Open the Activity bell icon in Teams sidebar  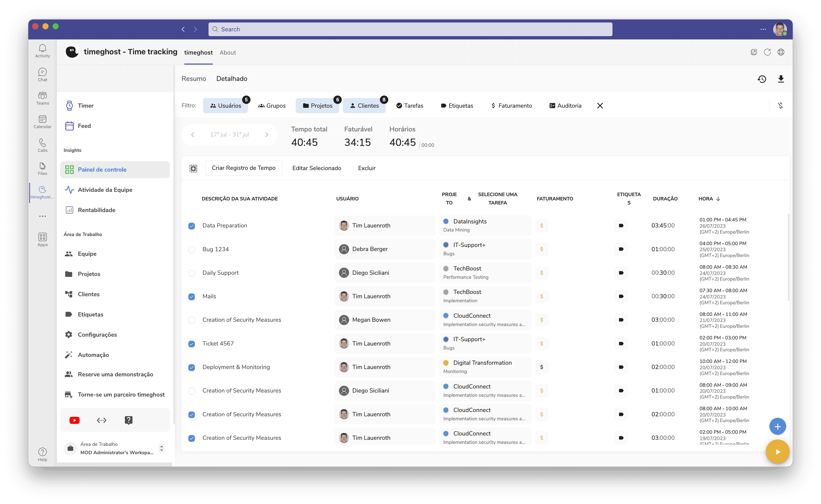pyautogui.click(x=42, y=51)
